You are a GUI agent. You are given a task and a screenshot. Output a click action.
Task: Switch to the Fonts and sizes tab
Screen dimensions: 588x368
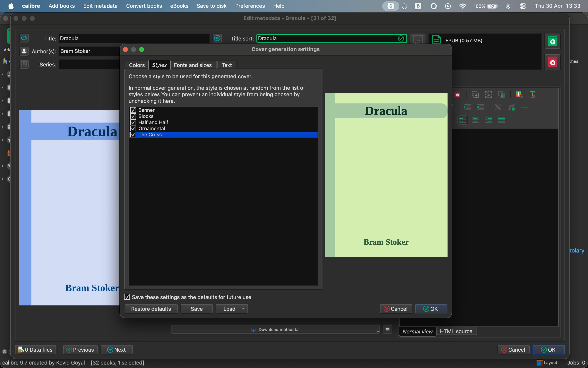[193, 65]
